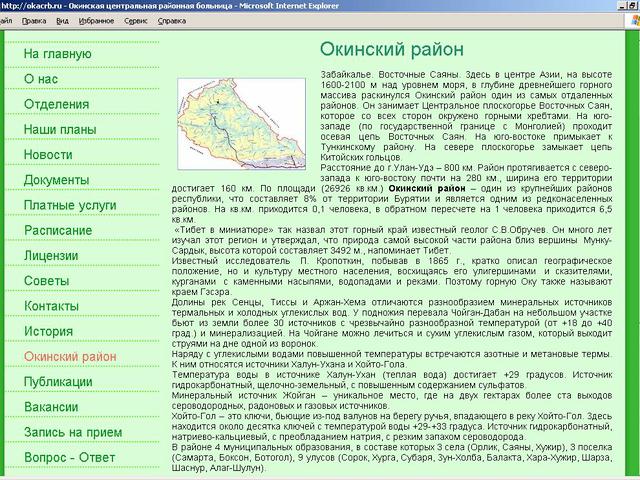Viewport: 640px width, 480px height.
Task: Select Окинский район in sidebar
Action: [x=70, y=356]
